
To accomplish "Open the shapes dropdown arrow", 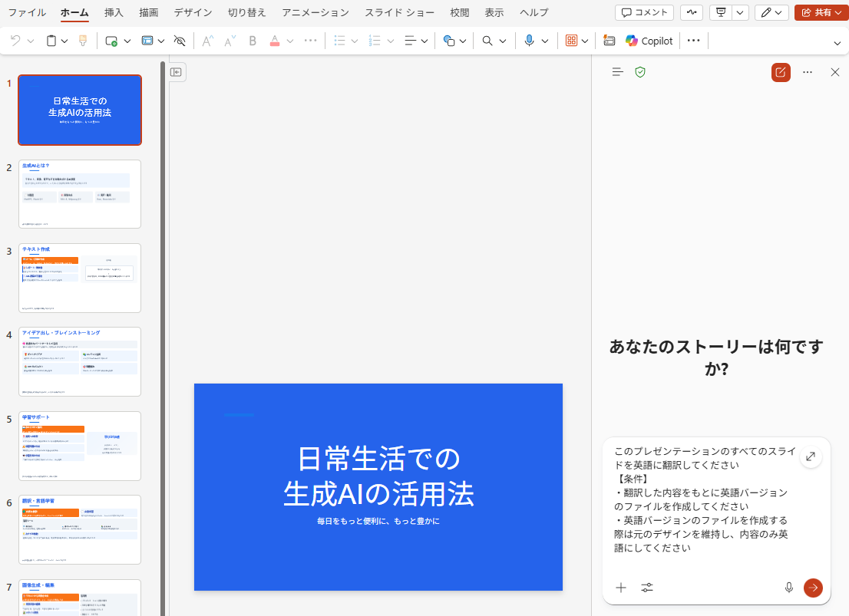I will point(463,41).
